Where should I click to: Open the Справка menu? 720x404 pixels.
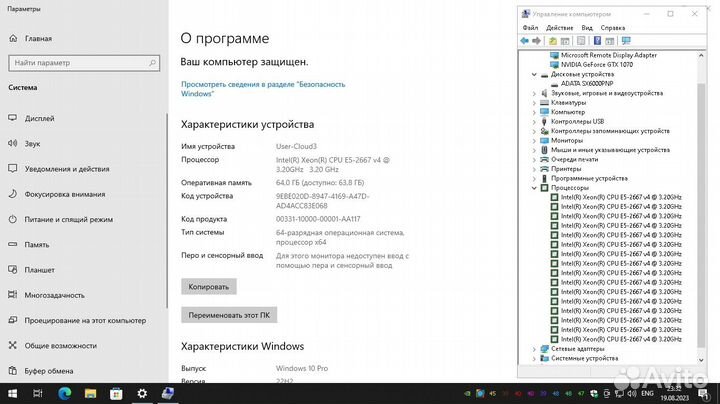point(613,28)
